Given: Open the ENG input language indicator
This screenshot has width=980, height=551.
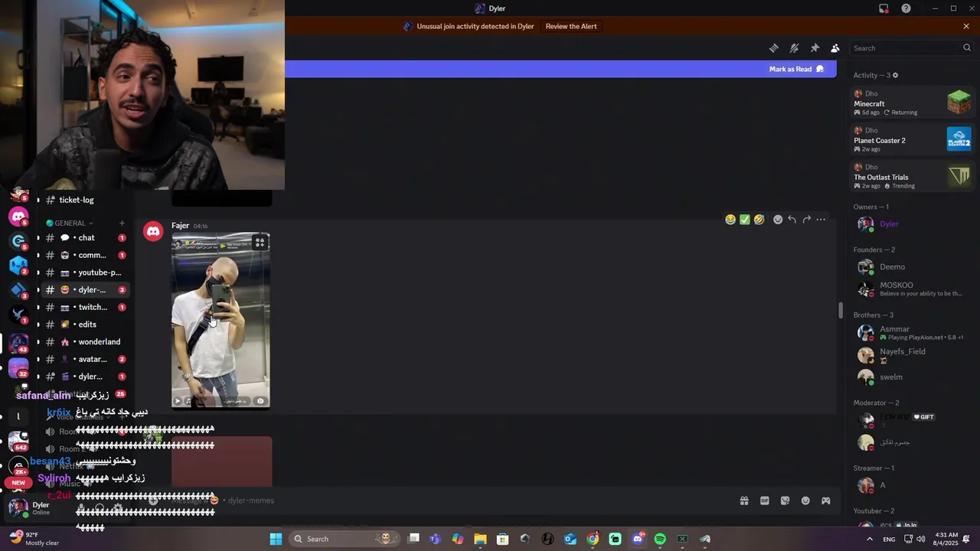Looking at the screenshot, I should coord(889,539).
